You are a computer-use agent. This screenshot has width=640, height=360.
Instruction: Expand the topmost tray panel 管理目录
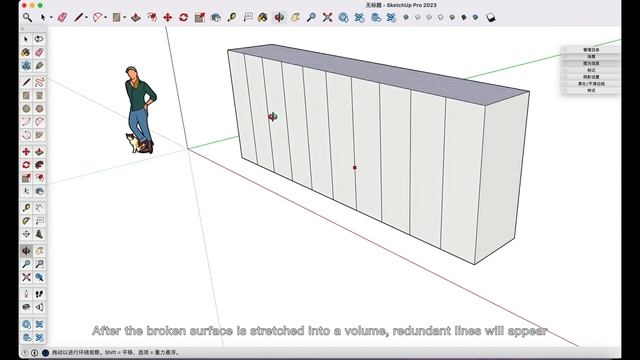coord(591,50)
